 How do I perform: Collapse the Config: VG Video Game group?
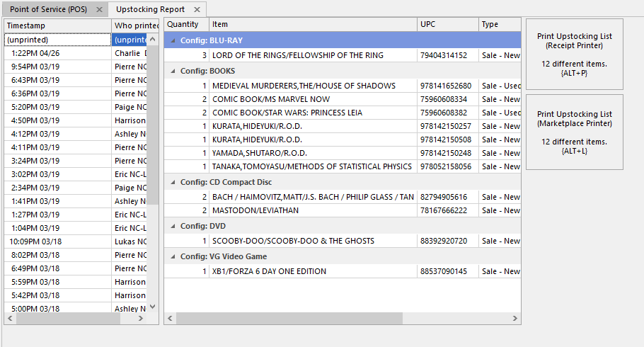(173, 256)
